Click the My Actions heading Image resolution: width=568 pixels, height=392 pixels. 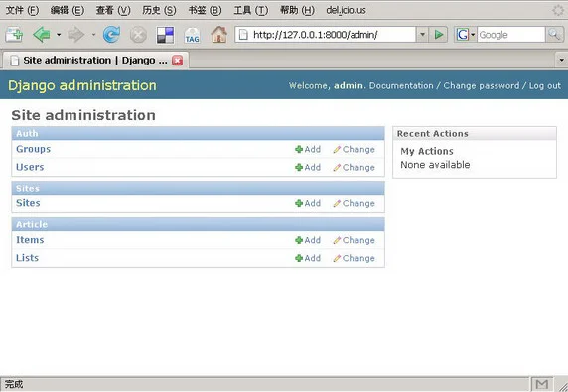(x=427, y=151)
